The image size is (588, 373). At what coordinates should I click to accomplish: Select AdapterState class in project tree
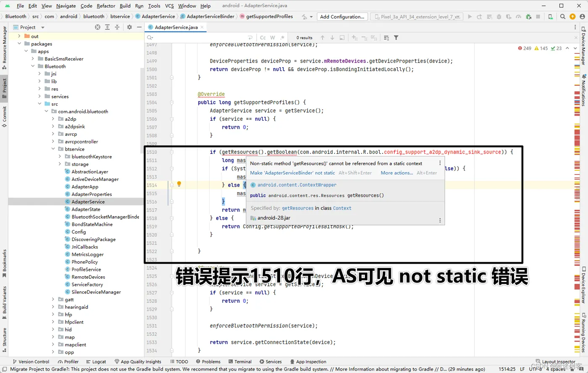86,209
